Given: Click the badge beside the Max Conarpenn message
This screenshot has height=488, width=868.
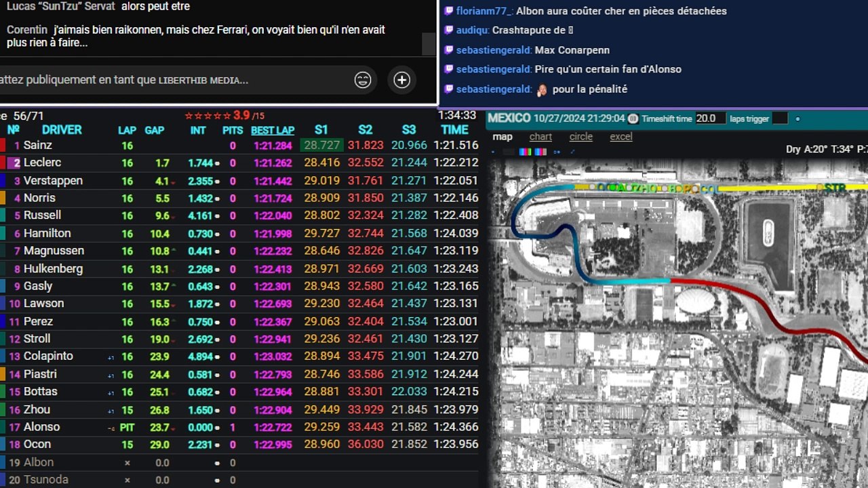Looking at the screenshot, I should click(x=448, y=49).
